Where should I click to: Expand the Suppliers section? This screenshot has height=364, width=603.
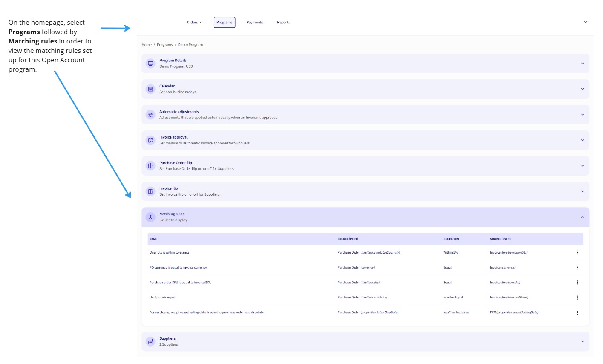[x=583, y=341]
